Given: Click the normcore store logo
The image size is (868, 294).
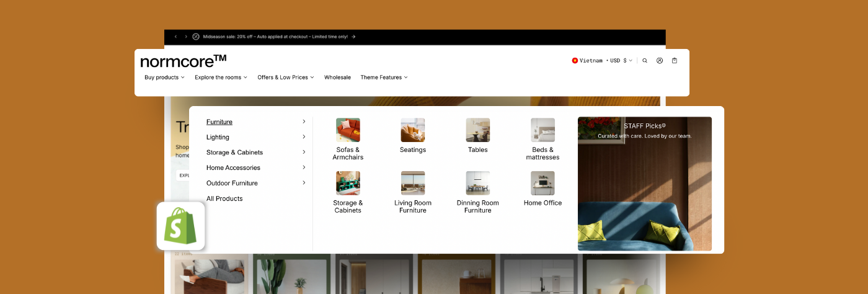Looking at the screenshot, I should 184,61.
